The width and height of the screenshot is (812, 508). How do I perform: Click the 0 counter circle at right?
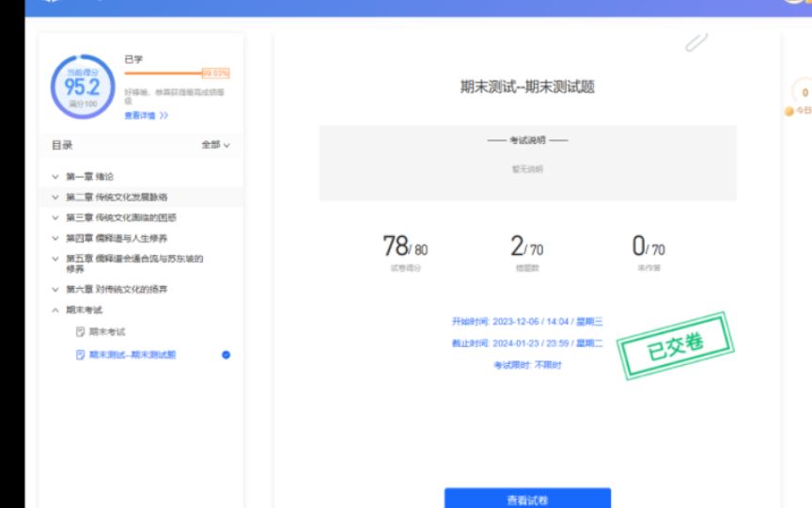[804, 92]
